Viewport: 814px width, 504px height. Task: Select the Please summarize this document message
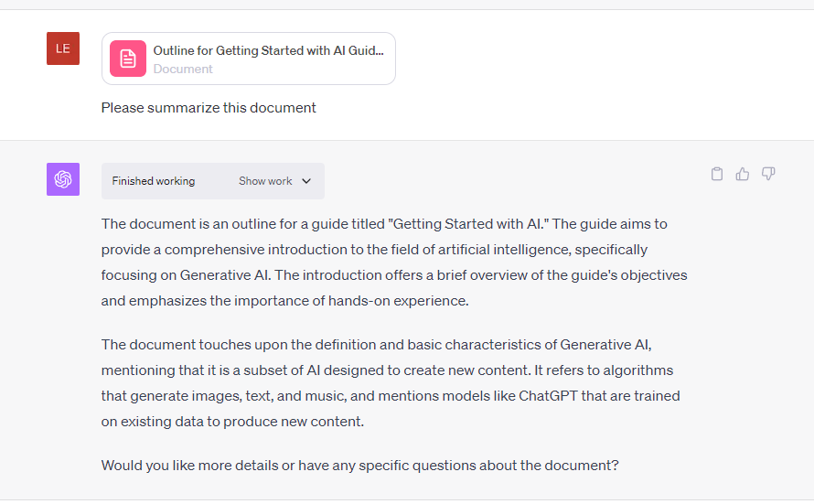point(209,108)
